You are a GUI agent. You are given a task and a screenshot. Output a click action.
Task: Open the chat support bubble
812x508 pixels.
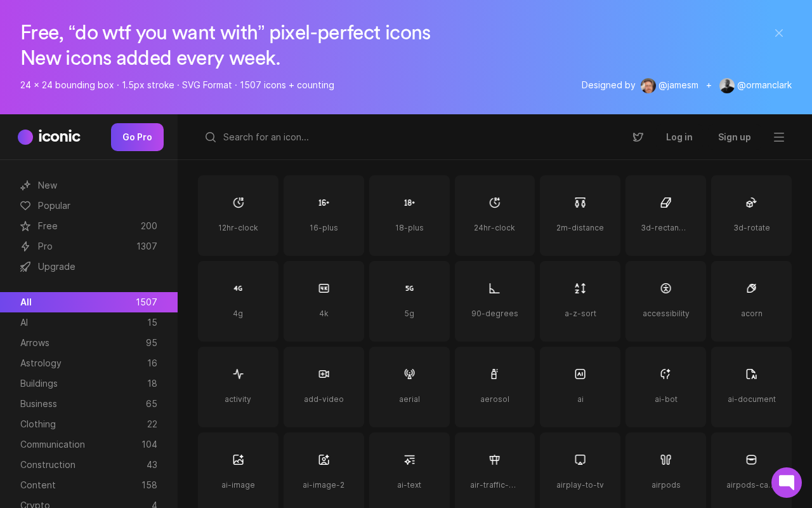(x=787, y=483)
